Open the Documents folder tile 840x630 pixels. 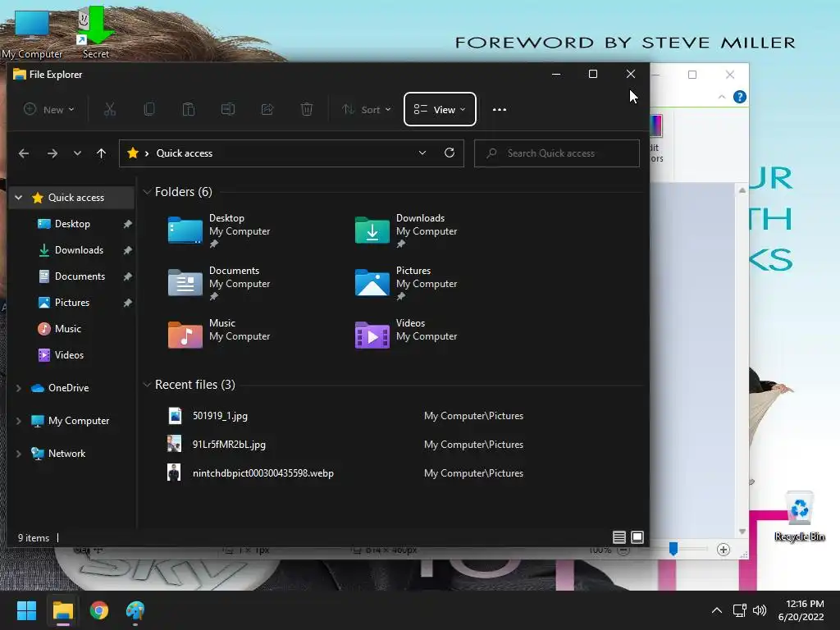pyautogui.click(x=219, y=283)
